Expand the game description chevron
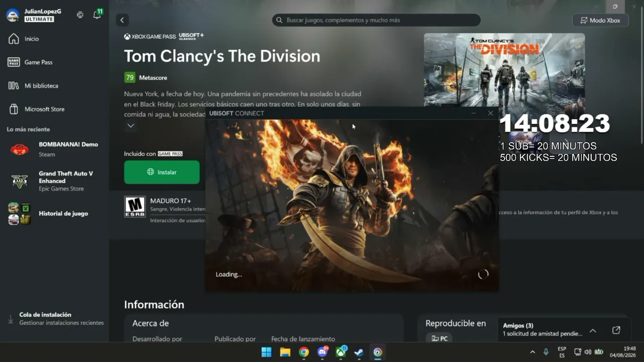644x362 pixels. [x=131, y=126]
